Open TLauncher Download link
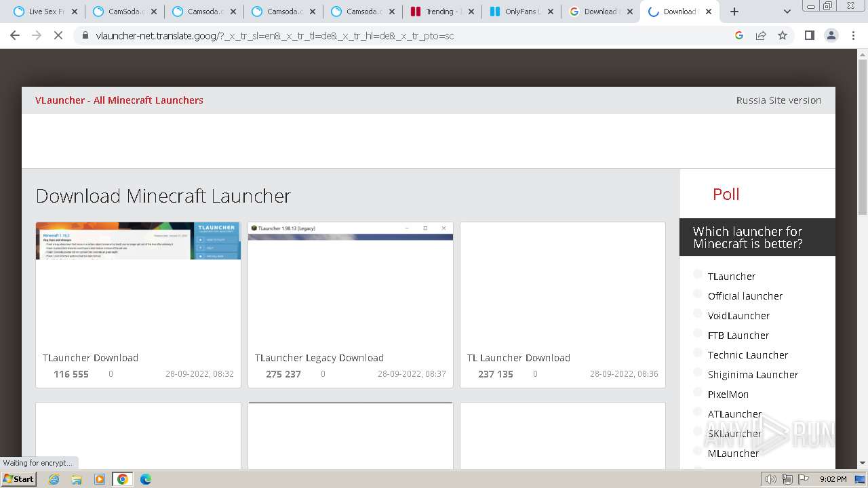Viewport: 868px width, 488px height. (x=90, y=358)
